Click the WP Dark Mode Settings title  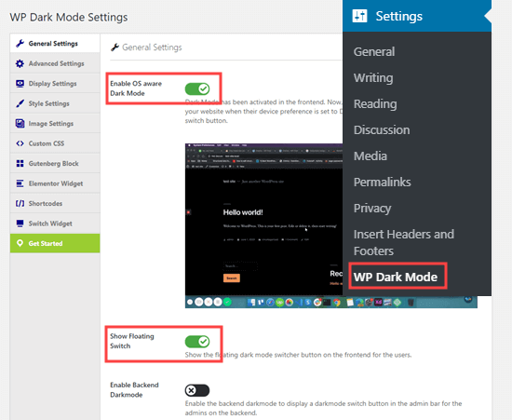(69, 17)
